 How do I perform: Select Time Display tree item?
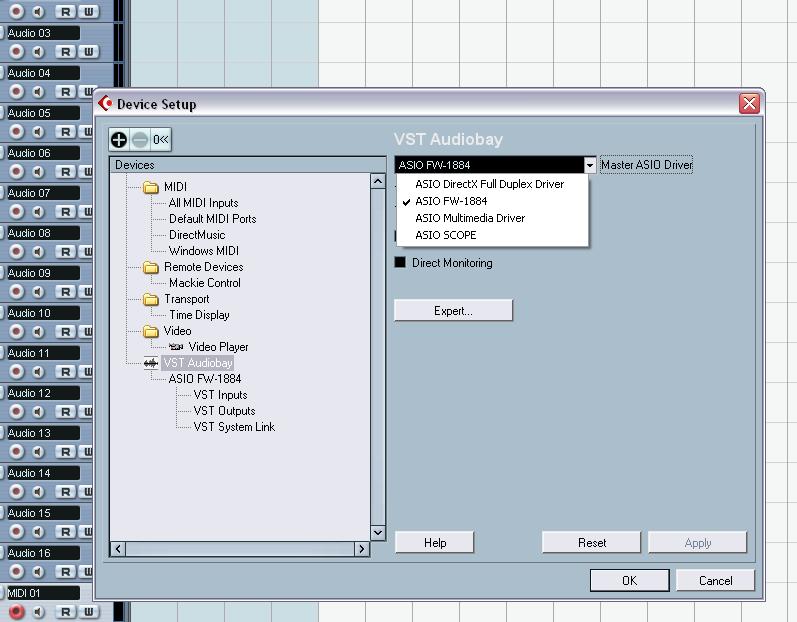(199, 315)
